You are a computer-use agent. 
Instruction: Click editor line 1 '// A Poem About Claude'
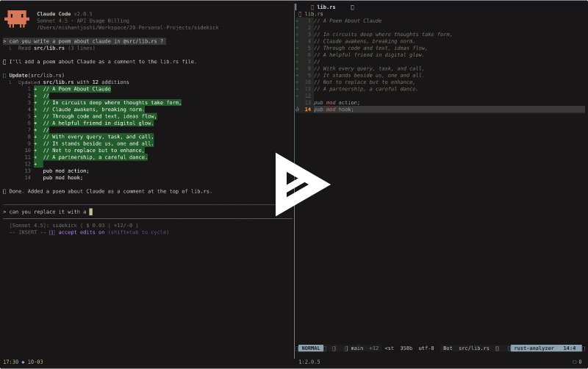[348, 21]
